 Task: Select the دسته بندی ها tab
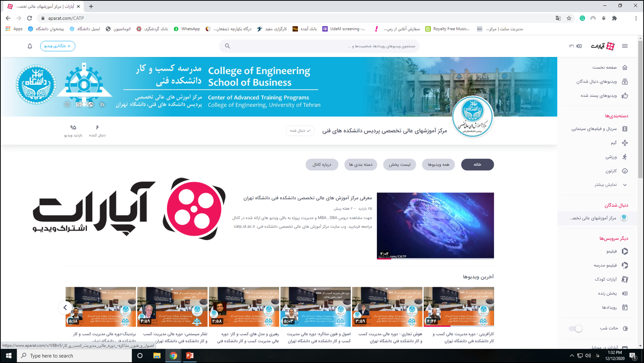pyautogui.click(x=361, y=164)
